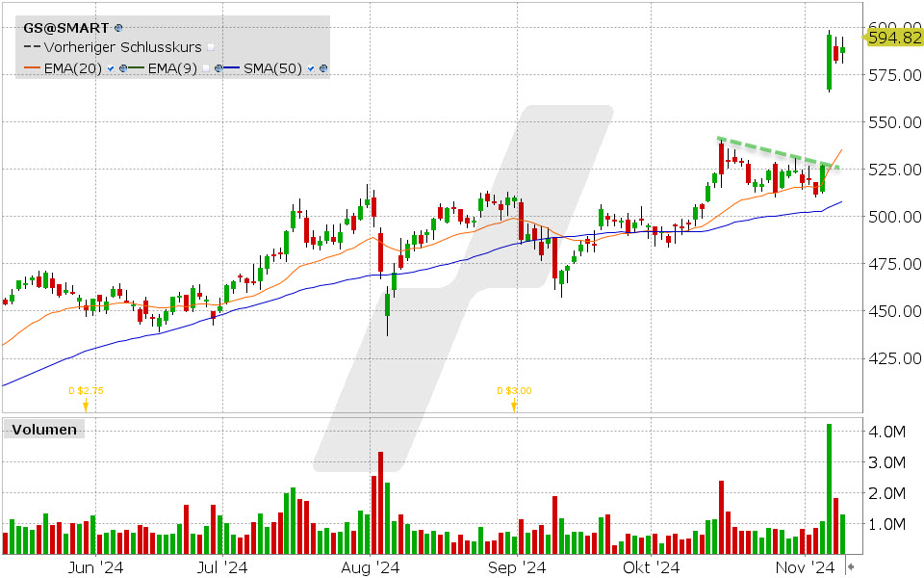
Task: Click the 2.0M volume axis label
Action: click(886, 493)
